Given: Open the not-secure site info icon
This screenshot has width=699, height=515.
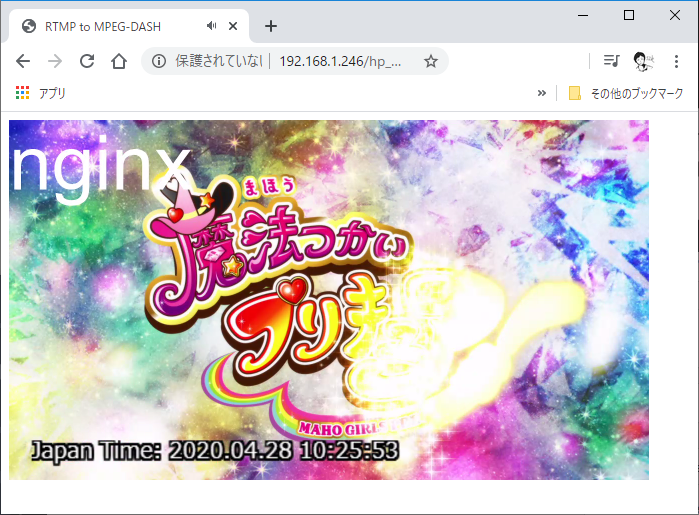Looking at the screenshot, I should pyautogui.click(x=158, y=61).
